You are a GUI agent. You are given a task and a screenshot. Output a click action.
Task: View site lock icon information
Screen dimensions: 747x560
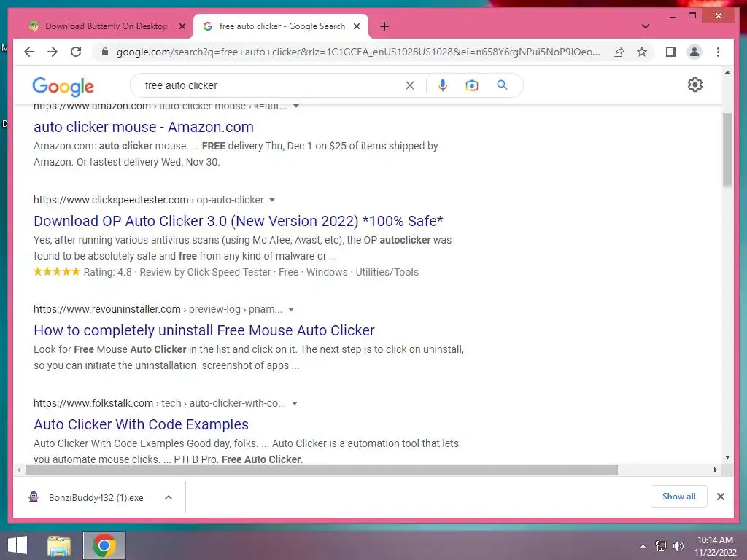click(105, 52)
